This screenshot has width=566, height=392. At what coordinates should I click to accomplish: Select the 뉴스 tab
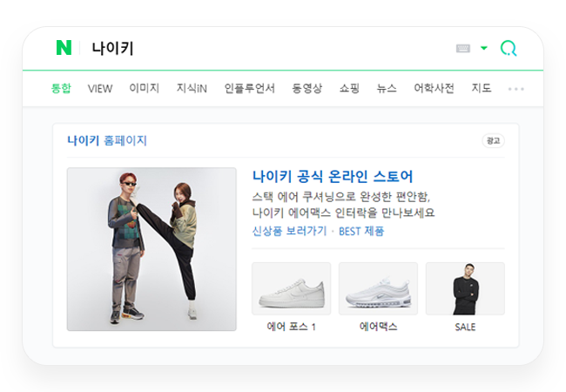pyautogui.click(x=387, y=88)
